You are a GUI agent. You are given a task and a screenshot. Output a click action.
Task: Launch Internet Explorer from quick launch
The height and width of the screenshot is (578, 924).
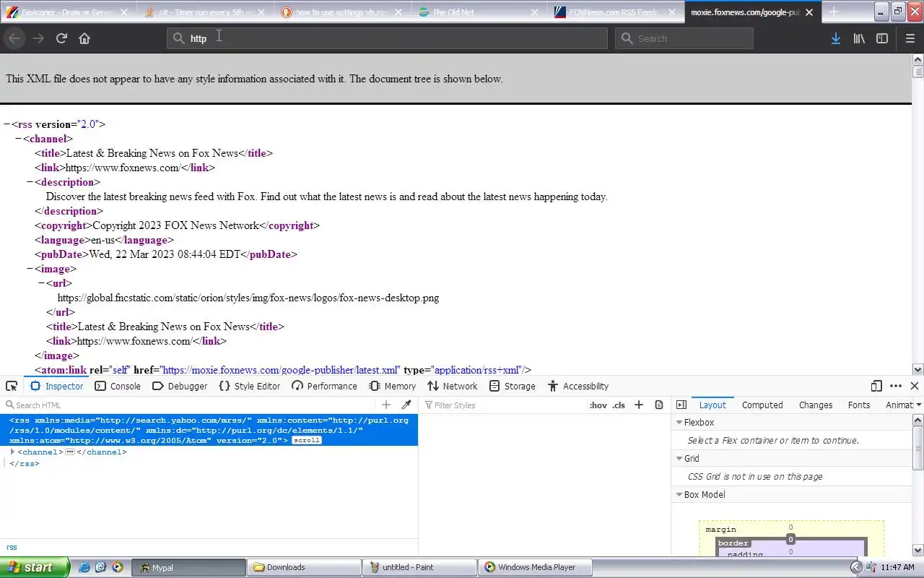(84, 567)
